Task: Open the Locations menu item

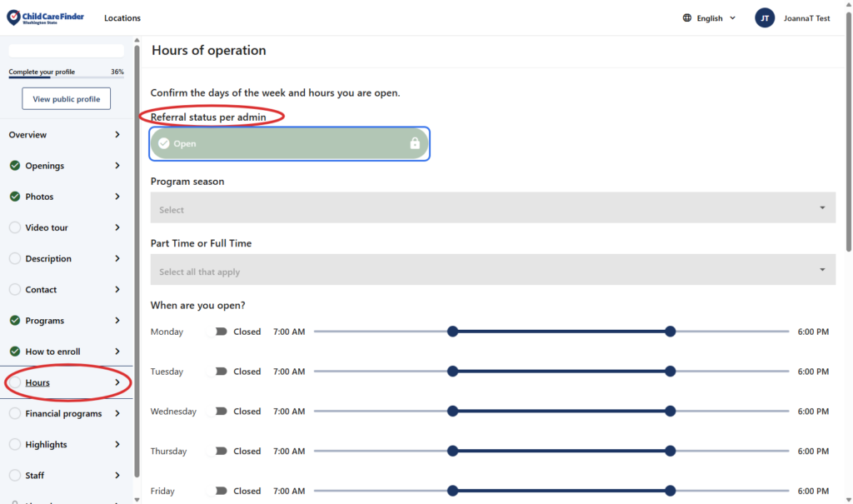Action: coord(122,18)
